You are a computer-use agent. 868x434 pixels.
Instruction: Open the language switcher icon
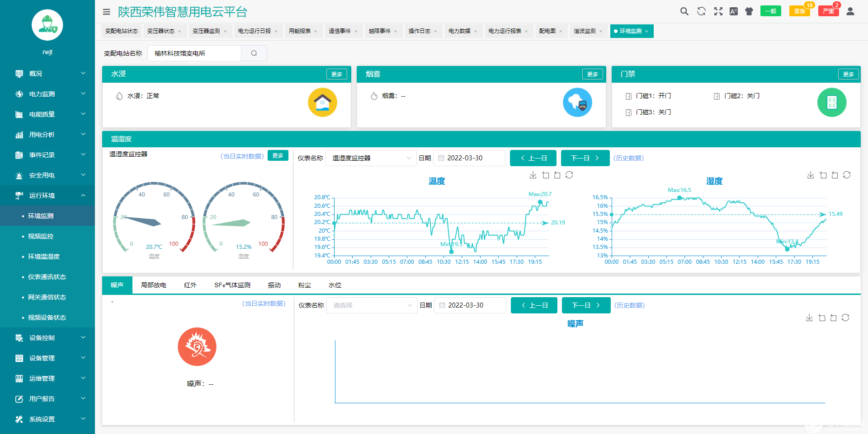coord(734,11)
